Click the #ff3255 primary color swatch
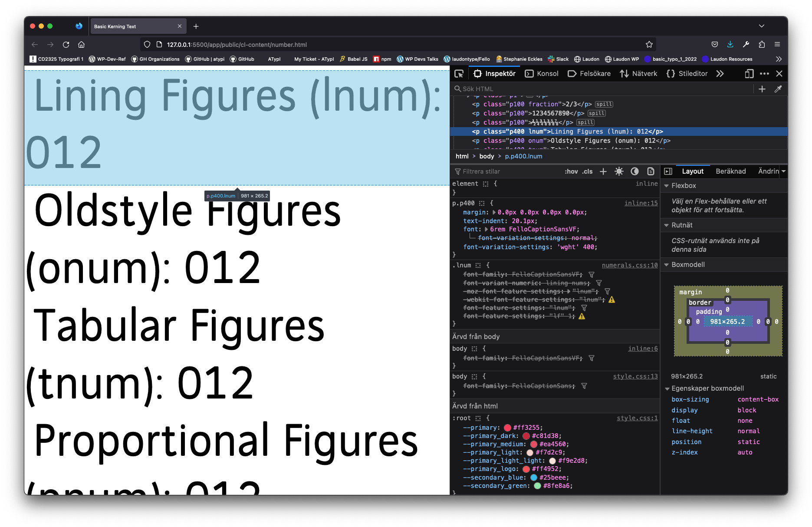This screenshot has height=527, width=812. click(507, 428)
